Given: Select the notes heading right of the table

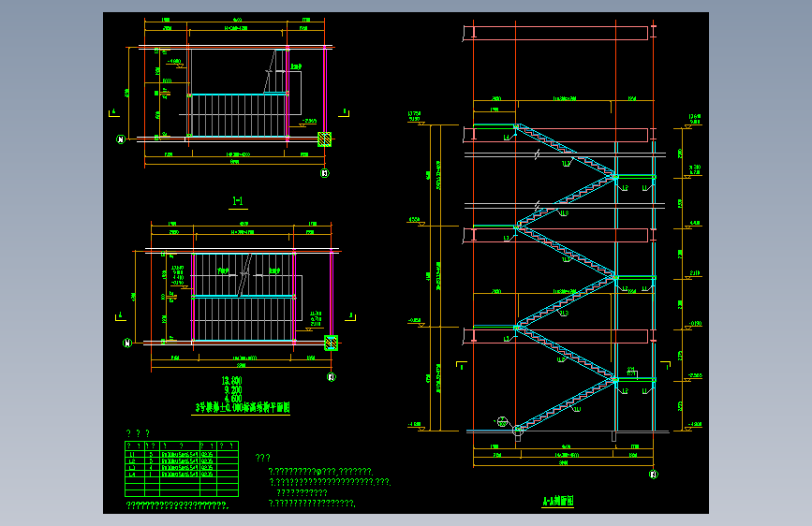Looking at the screenshot, I should [262, 458].
